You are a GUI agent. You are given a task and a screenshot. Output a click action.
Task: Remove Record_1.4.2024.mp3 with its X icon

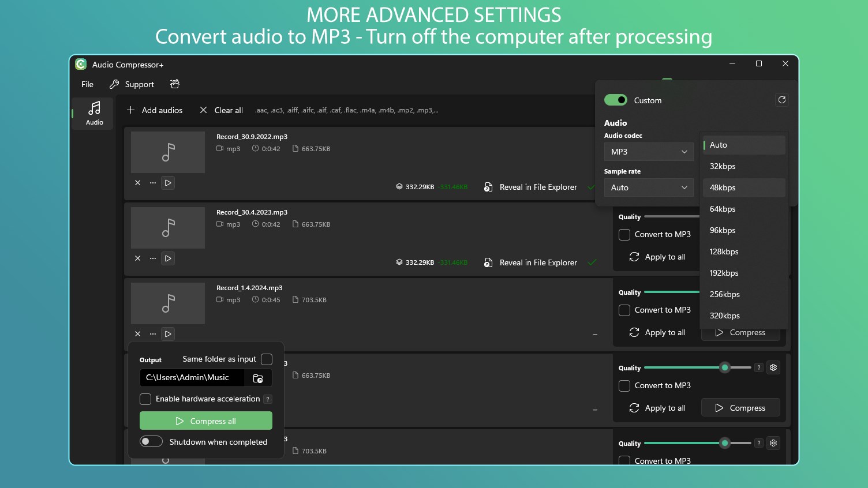click(138, 334)
